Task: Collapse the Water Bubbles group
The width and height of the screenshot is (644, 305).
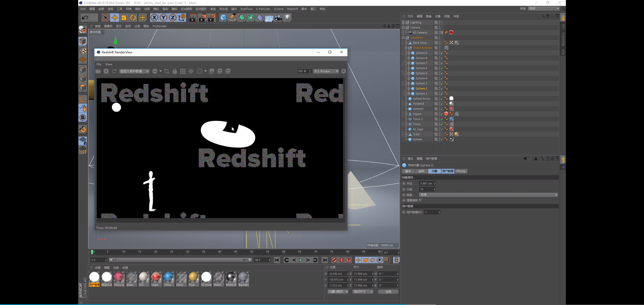Action: coord(406,48)
